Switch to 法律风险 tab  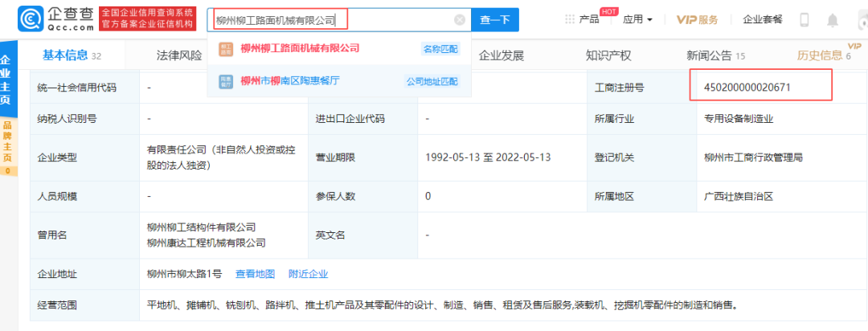pyautogui.click(x=179, y=55)
